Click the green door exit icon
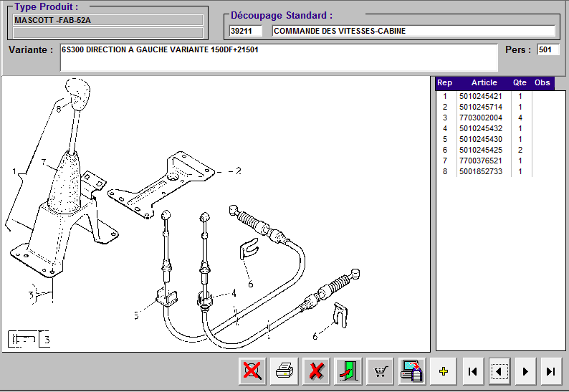This screenshot has height=392, width=569. pyautogui.click(x=348, y=371)
